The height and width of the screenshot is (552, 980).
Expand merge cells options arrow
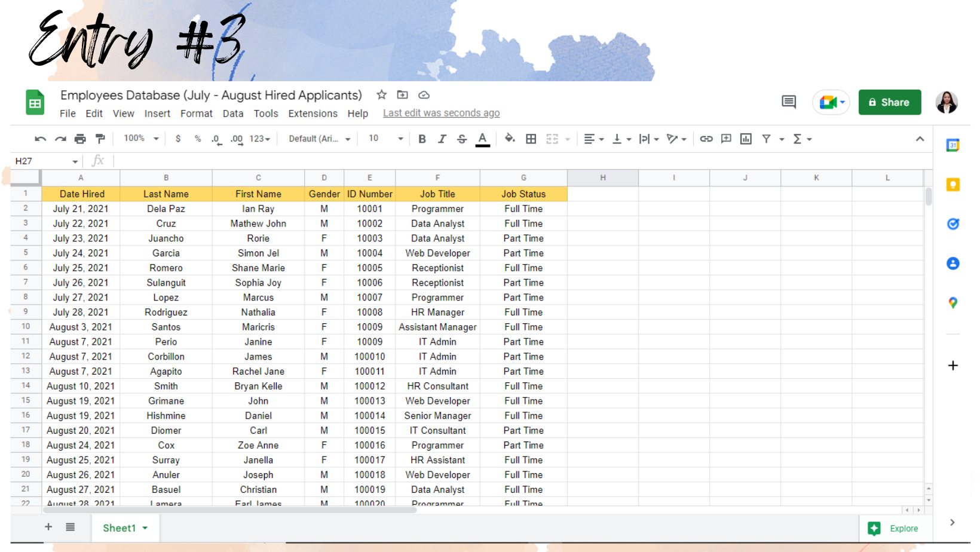pyautogui.click(x=568, y=139)
